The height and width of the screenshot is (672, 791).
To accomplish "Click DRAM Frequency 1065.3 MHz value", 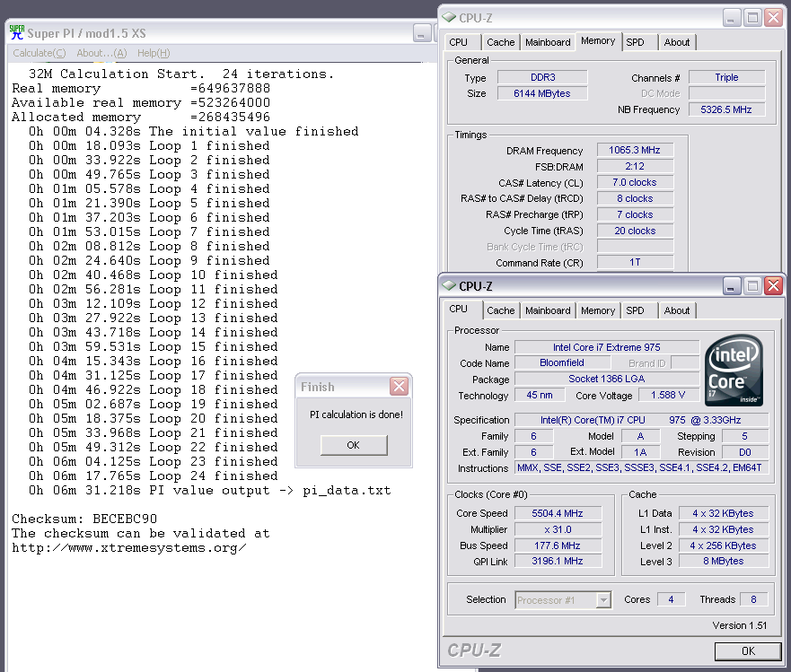I will tap(635, 150).
